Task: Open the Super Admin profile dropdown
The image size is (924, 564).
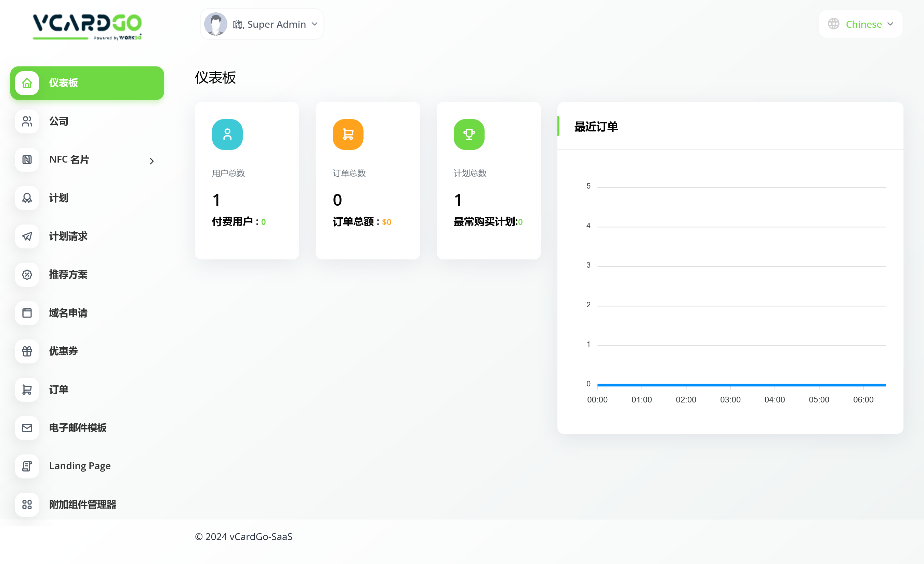Action: tap(262, 24)
